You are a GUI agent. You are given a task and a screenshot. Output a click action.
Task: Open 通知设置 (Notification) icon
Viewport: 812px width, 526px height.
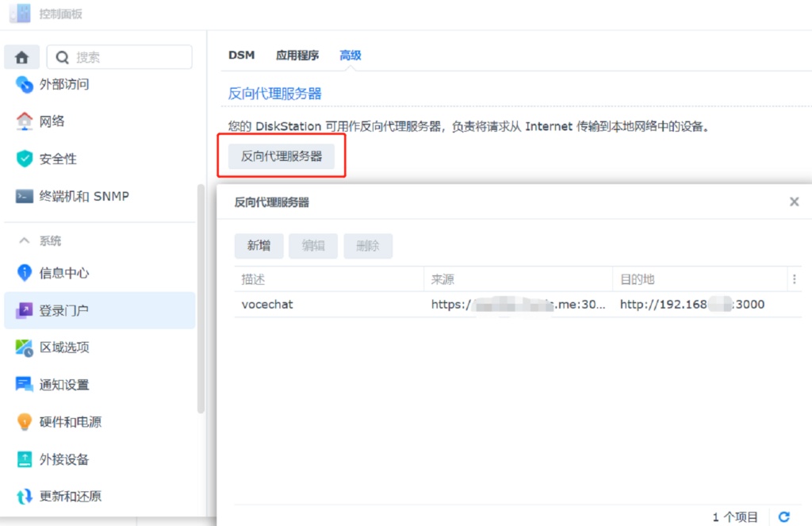point(25,385)
